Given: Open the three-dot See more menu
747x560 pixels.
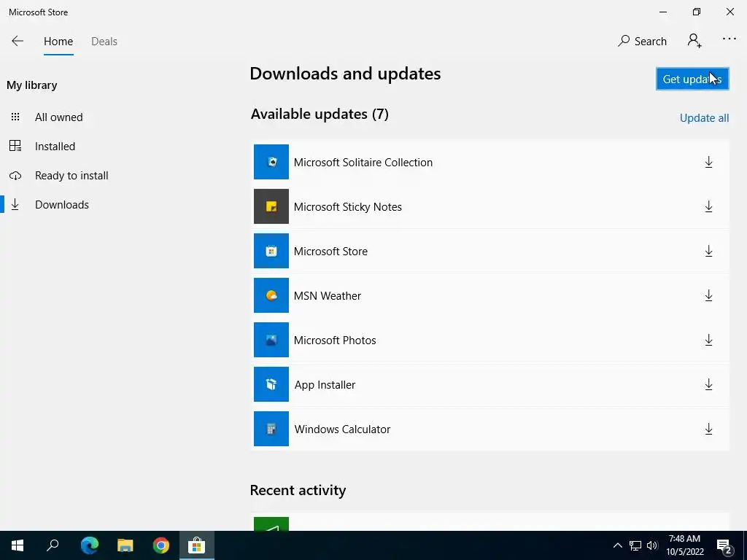Looking at the screenshot, I should click(729, 39).
